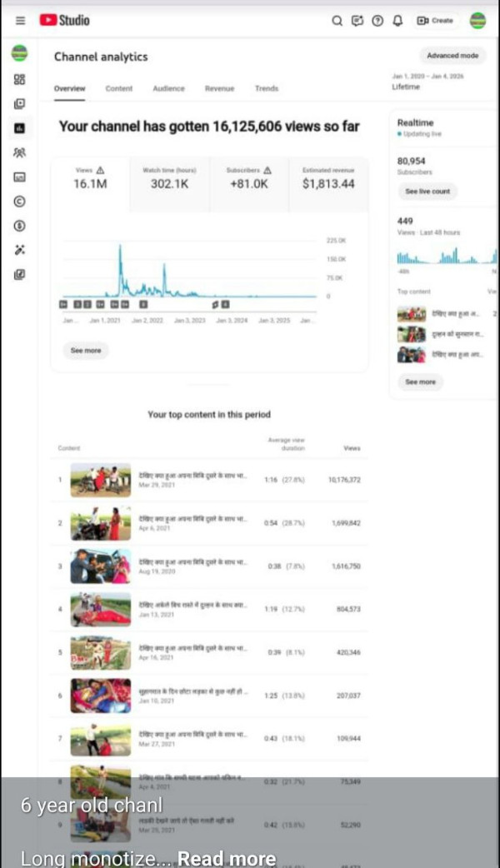Open the help question mark icon

tap(377, 21)
